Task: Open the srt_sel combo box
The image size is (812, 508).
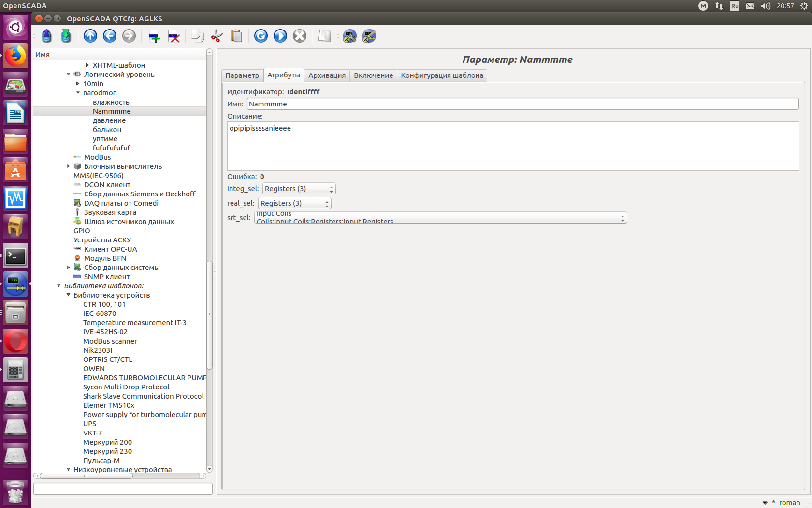Action: pyautogui.click(x=440, y=218)
